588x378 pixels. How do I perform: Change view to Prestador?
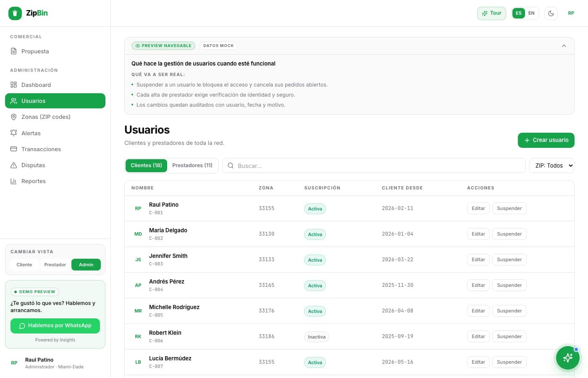(55, 265)
